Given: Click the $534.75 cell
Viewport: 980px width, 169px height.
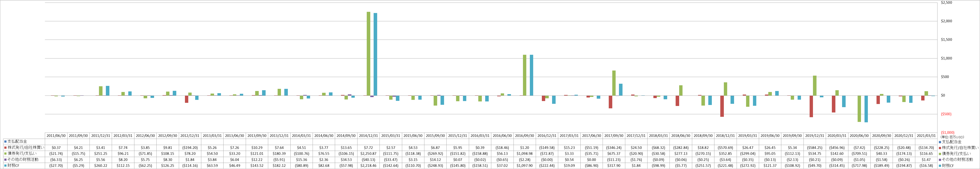Looking at the screenshot, I should coord(815,154).
